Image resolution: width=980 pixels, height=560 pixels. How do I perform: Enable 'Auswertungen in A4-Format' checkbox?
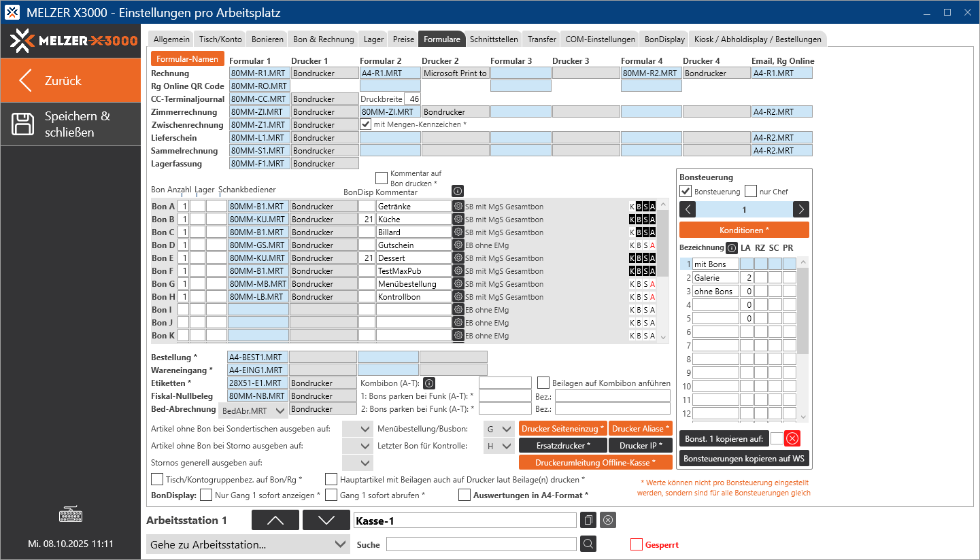(464, 495)
